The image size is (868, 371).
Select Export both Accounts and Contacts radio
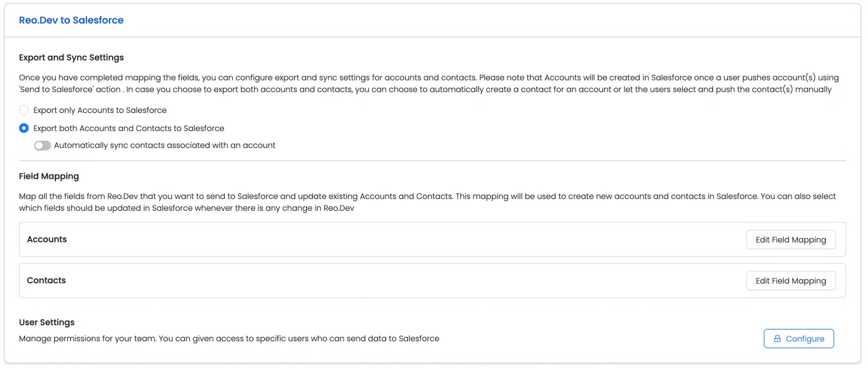point(24,128)
